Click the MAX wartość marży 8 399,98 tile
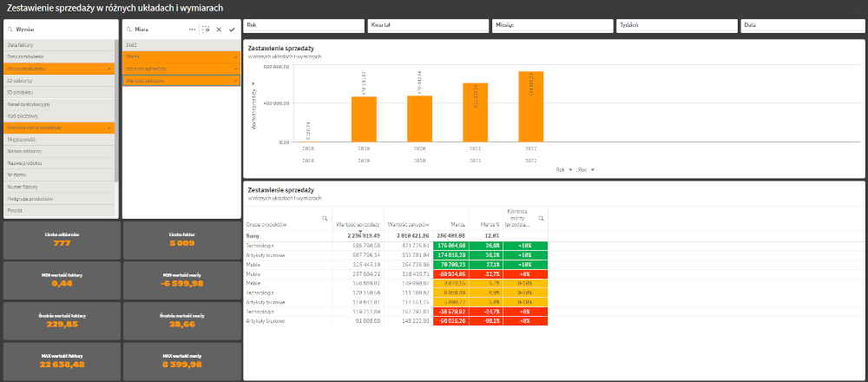Viewport: 868px width, 382px height. point(182,361)
